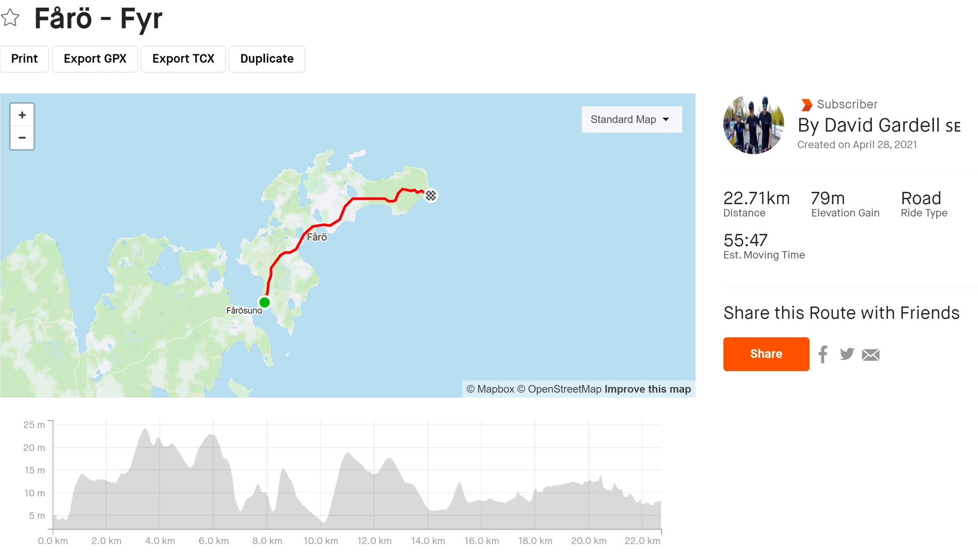Export the route as TCX
The image size is (978, 560).
click(183, 59)
